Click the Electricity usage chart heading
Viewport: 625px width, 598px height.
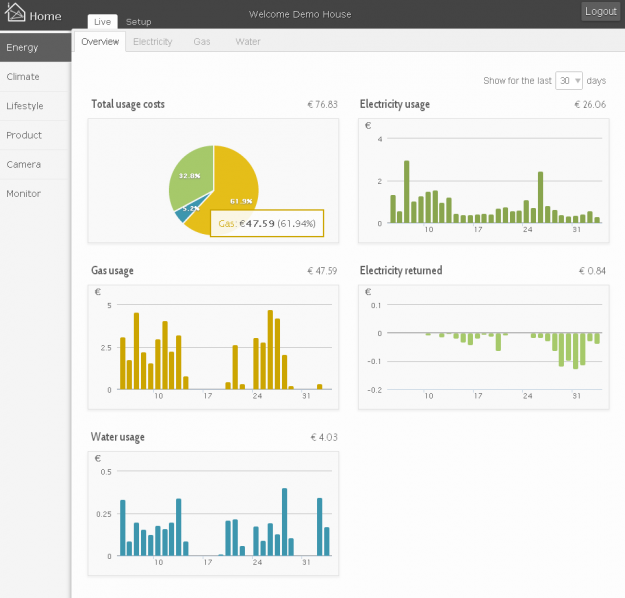pos(394,104)
